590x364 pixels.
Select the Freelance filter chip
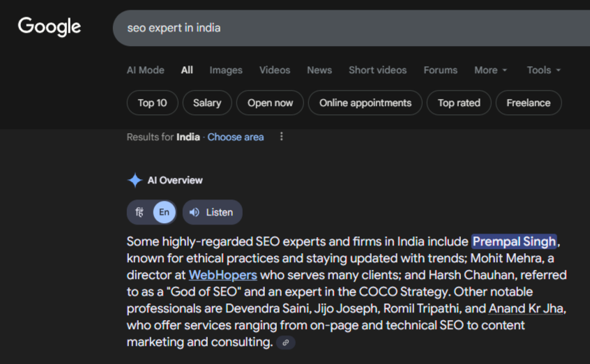point(529,103)
